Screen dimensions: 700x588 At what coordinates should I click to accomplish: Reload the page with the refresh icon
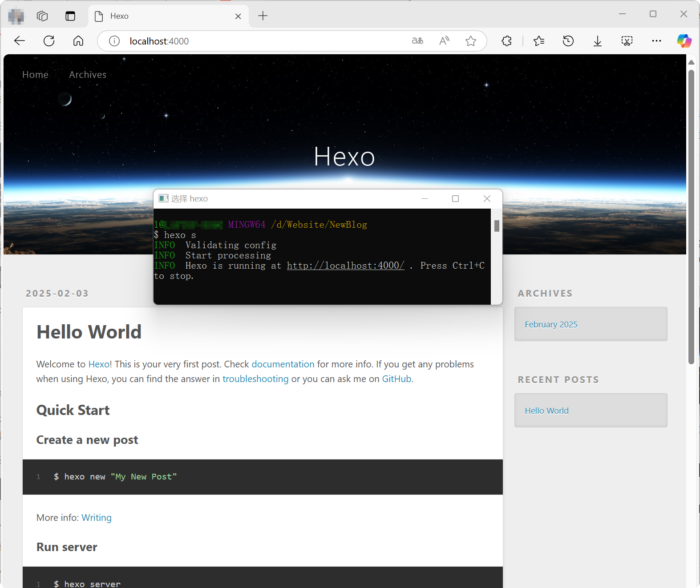point(49,41)
